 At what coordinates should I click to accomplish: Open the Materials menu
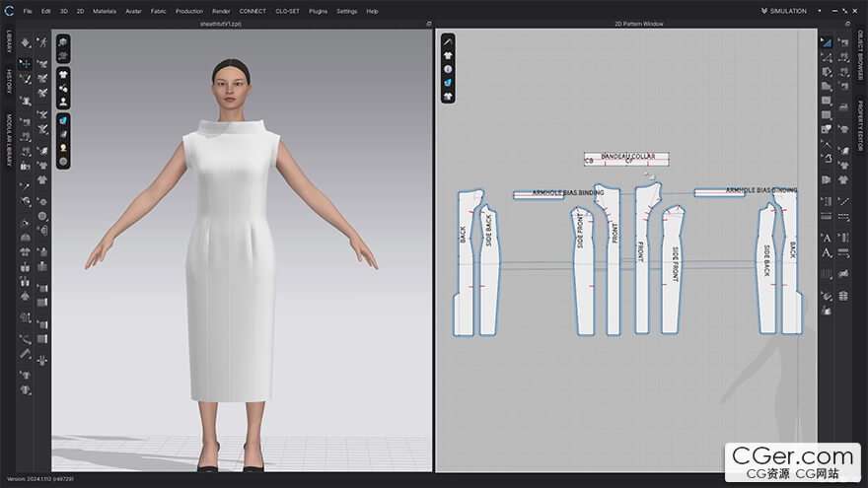point(104,11)
